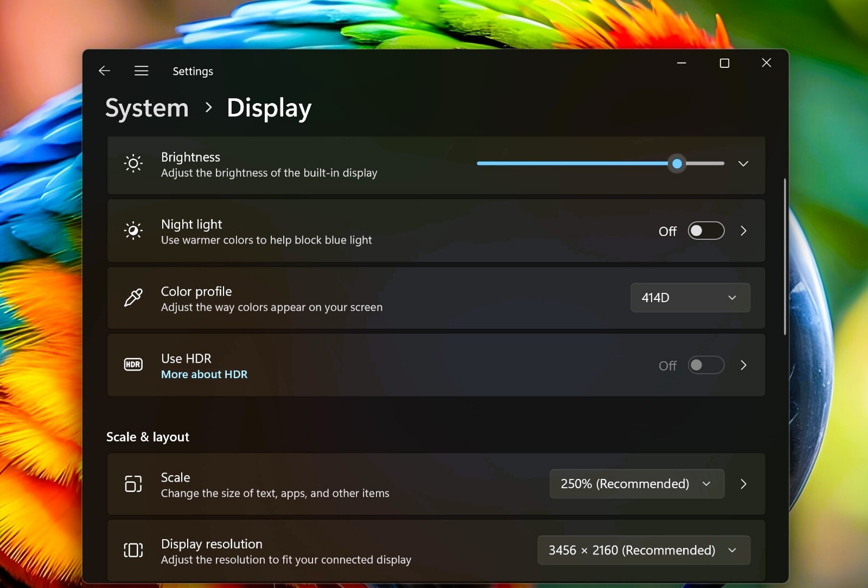Click the Display resolution label
868x588 pixels.
[212, 544]
